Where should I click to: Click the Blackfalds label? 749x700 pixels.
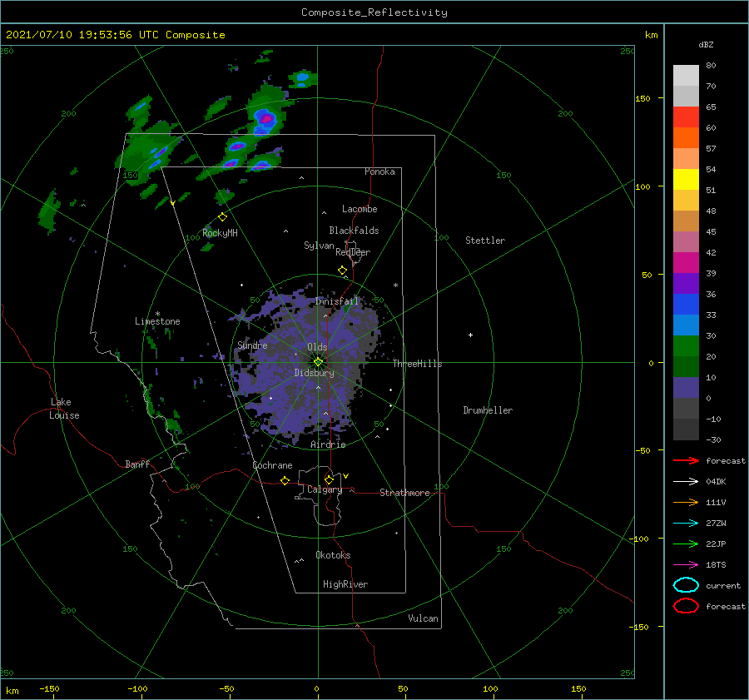tap(354, 231)
